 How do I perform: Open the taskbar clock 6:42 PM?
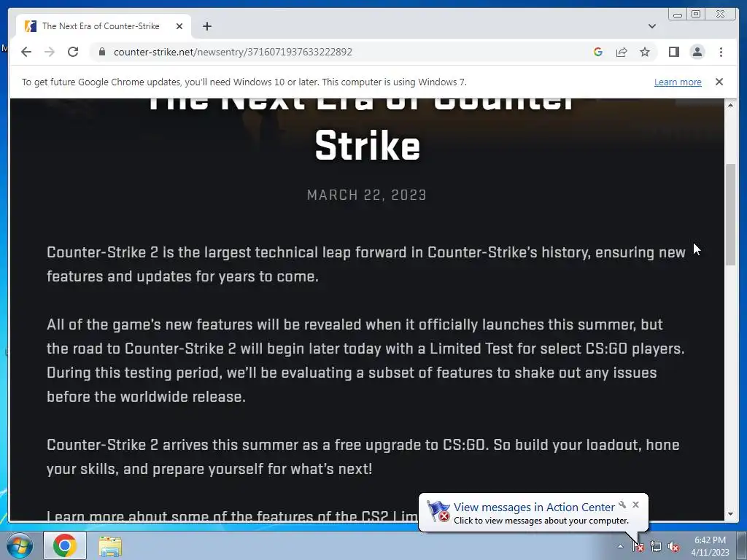tap(710, 546)
